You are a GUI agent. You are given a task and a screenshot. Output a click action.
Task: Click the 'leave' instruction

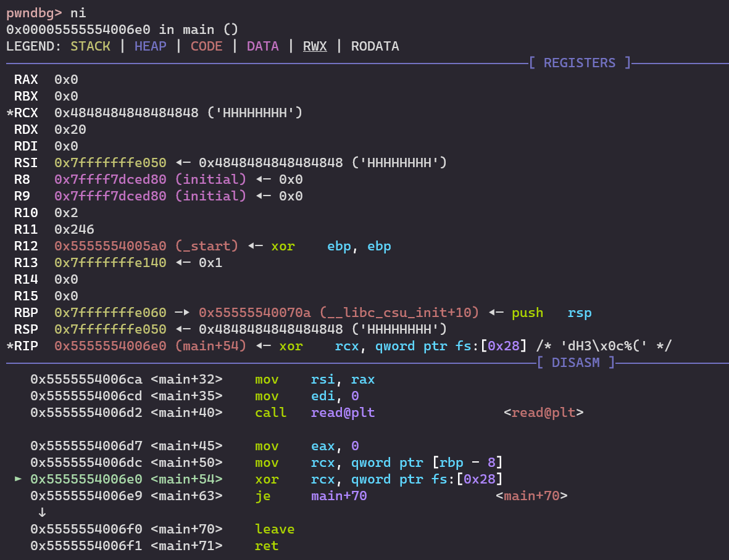pyautogui.click(x=275, y=529)
